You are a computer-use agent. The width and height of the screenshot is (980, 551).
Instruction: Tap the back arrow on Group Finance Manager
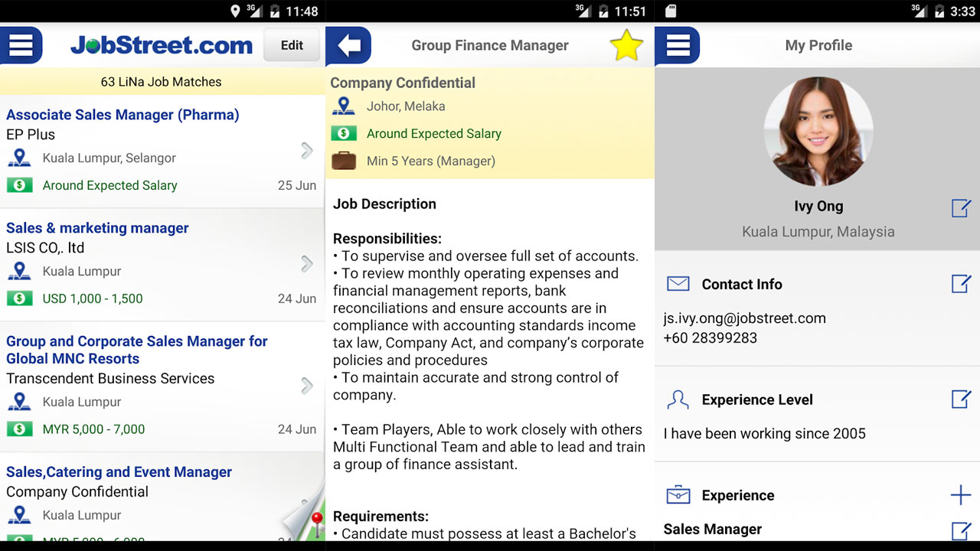click(x=348, y=45)
